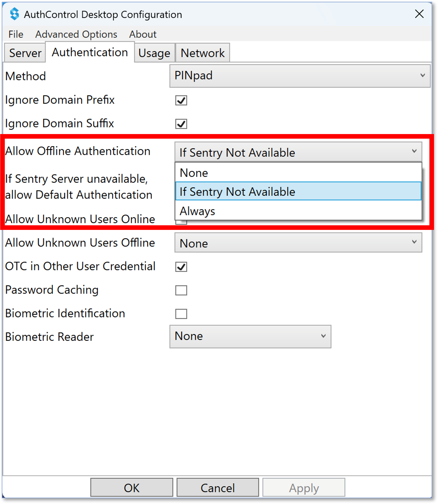The width and height of the screenshot is (438, 504).
Task: Switch to the Server tab
Action: point(25,53)
